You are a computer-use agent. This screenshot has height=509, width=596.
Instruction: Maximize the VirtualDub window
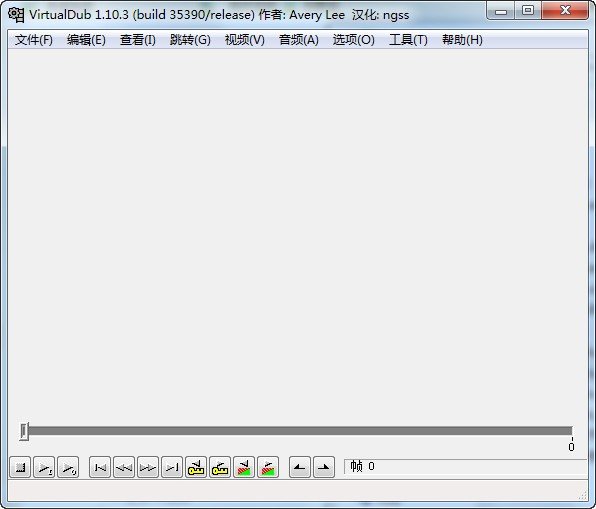point(528,11)
